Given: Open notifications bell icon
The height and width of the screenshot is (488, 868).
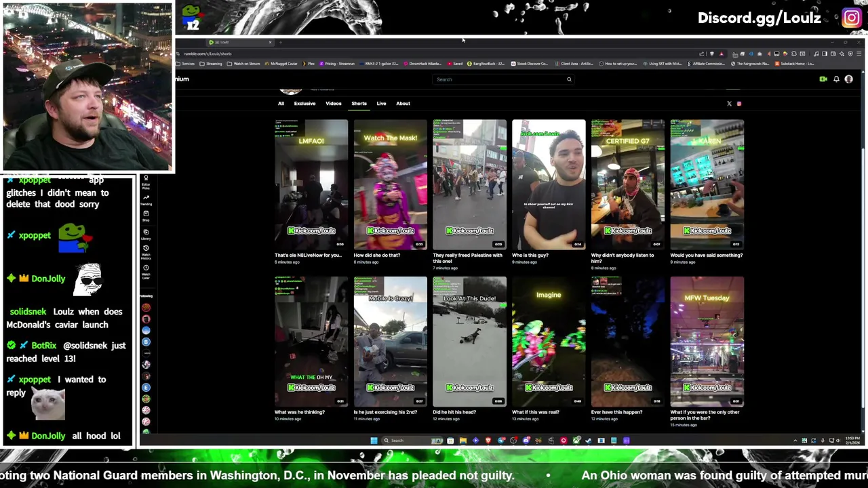Looking at the screenshot, I should tap(836, 79).
